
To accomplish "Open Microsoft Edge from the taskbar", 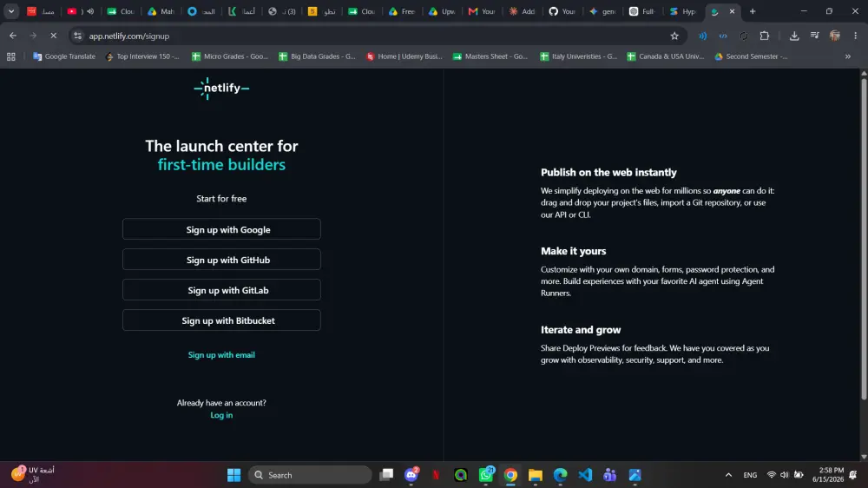I will click(560, 475).
